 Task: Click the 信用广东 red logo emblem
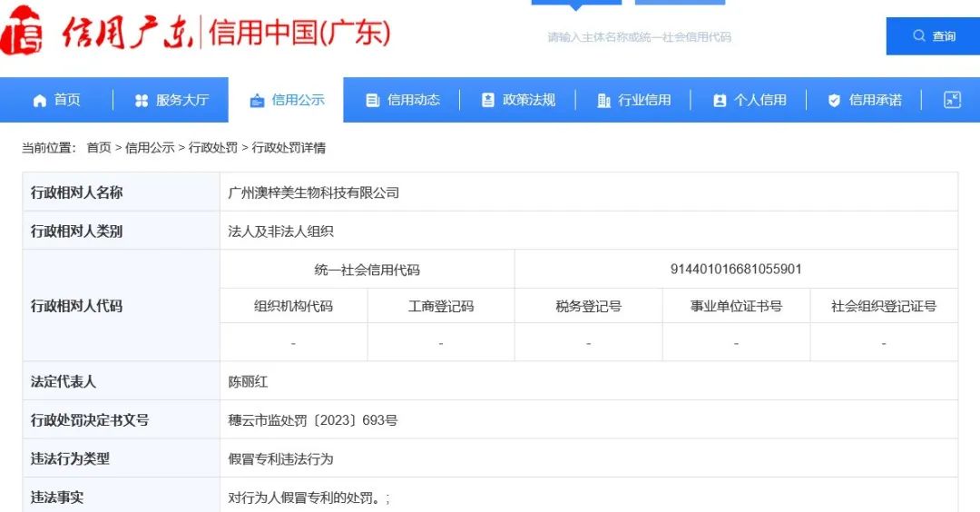(x=22, y=31)
